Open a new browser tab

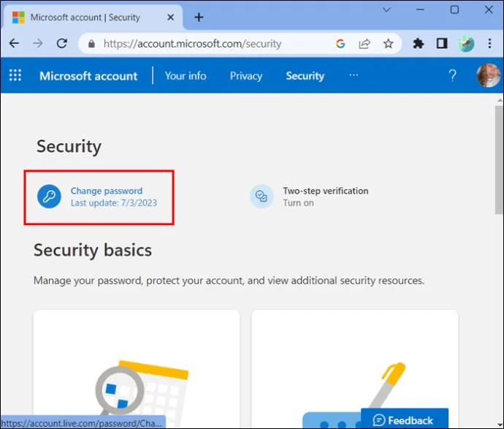(199, 17)
